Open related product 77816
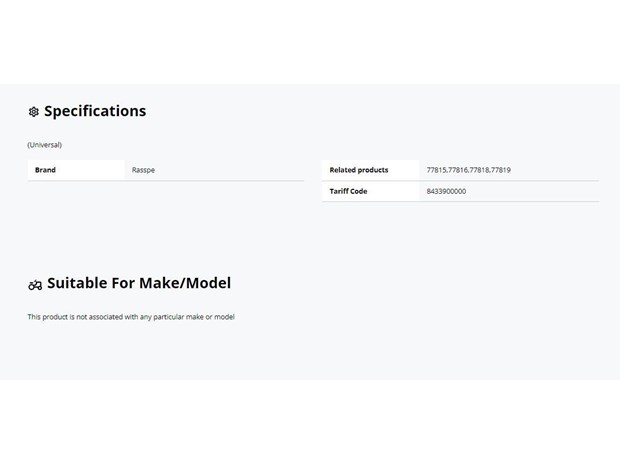This screenshot has width=620, height=465. click(458, 170)
